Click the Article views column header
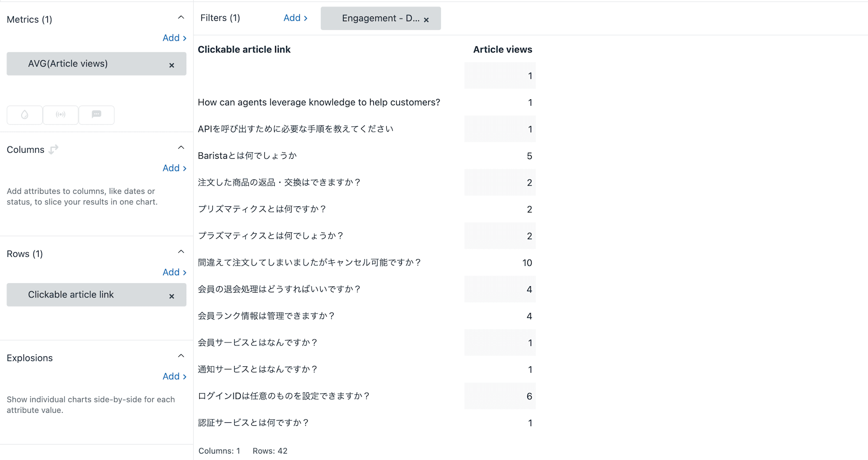This screenshot has height=460, width=868. pos(503,50)
